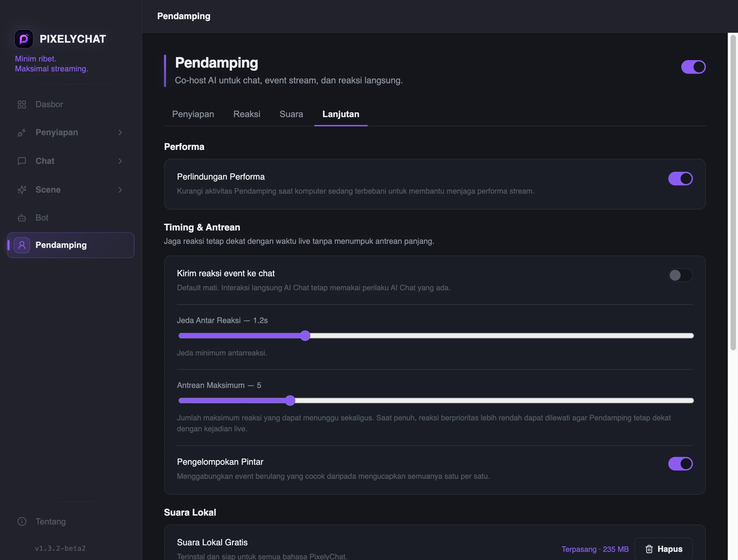The height and width of the screenshot is (560, 738).
Task: Click 'Pendamping' title in top header bar
Action: pyautogui.click(x=184, y=16)
